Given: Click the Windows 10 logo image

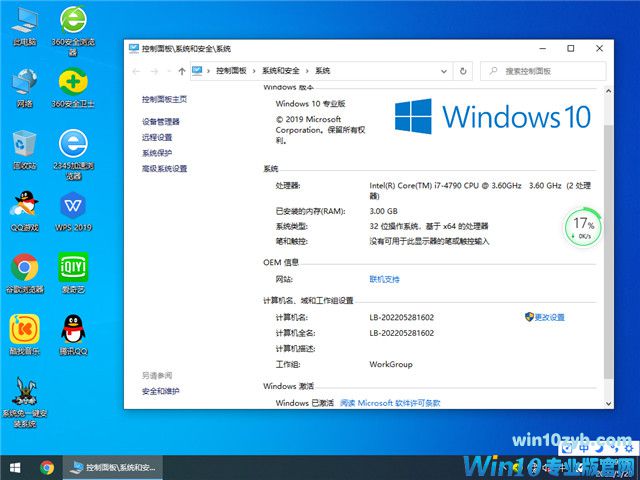Looking at the screenshot, I should coord(493,117).
